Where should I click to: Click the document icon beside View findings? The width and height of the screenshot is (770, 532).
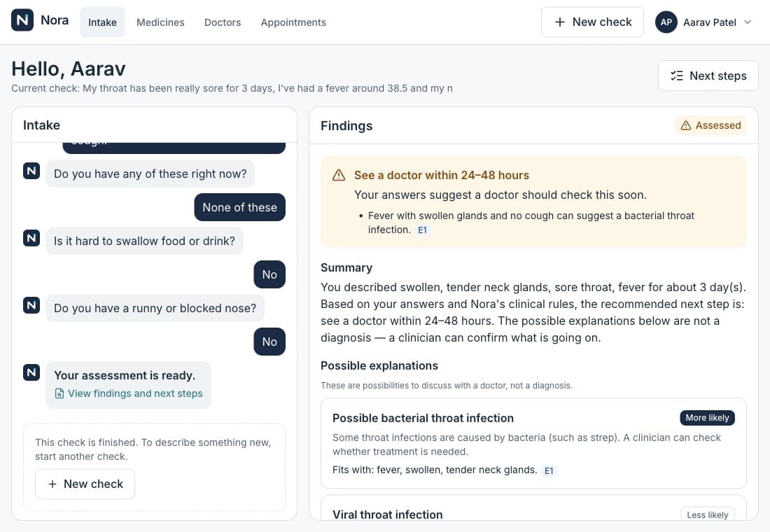pyautogui.click(x=59, y=393)
